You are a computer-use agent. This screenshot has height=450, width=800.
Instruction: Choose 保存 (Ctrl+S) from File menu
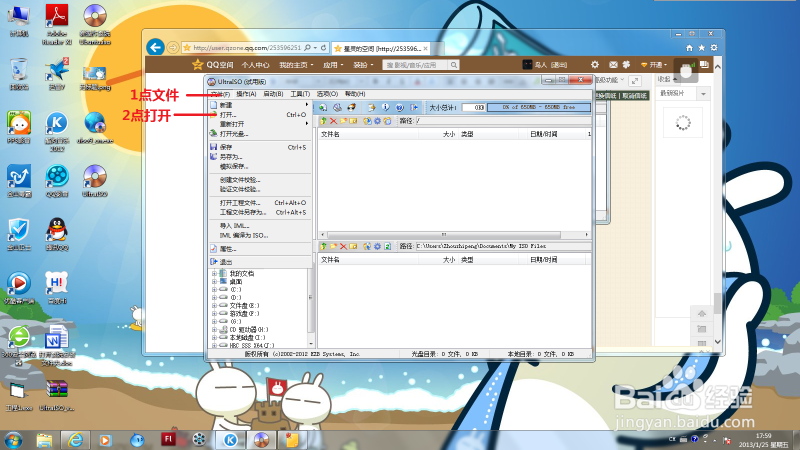[259, 147]
